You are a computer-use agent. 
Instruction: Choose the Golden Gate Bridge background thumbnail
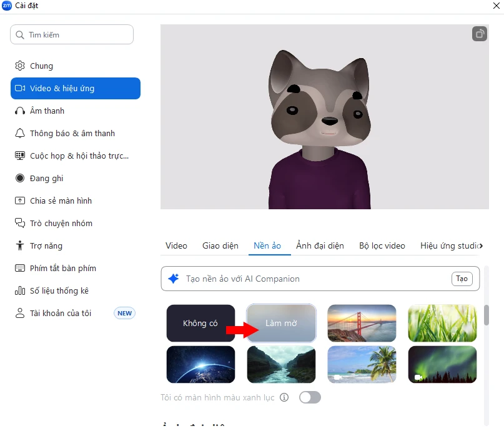[362, 323]
